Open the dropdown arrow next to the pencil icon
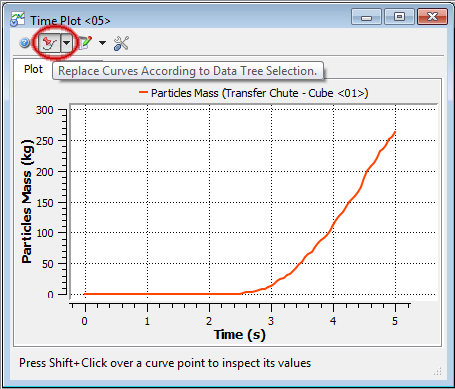Screen dimensions: 455x389 point(102,43)
